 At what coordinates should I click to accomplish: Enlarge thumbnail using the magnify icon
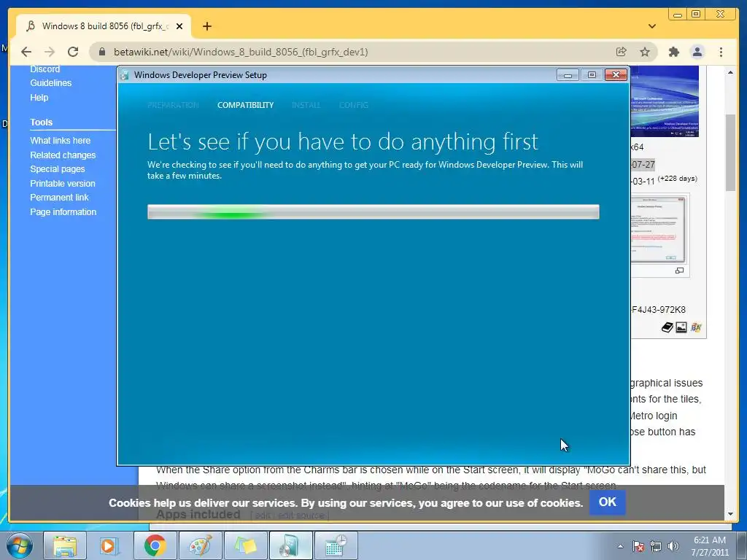679,271
